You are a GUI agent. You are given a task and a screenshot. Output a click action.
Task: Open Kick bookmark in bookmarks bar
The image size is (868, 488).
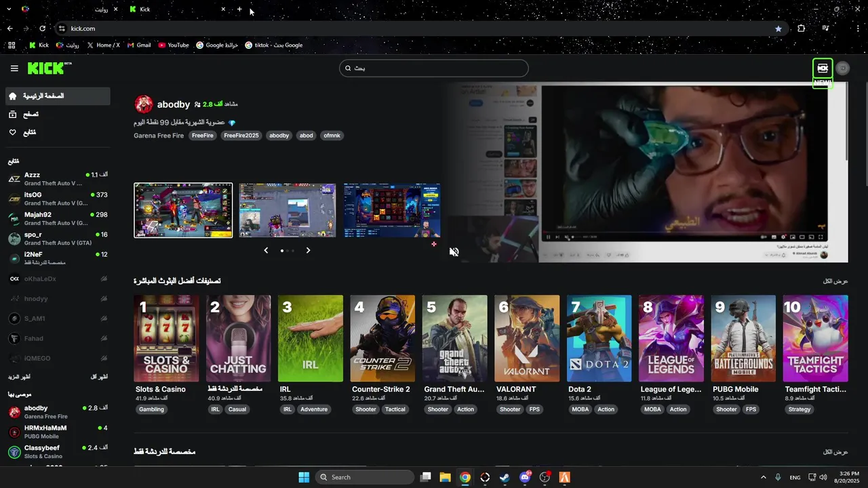pyautogui.click(x=39, y=45)
